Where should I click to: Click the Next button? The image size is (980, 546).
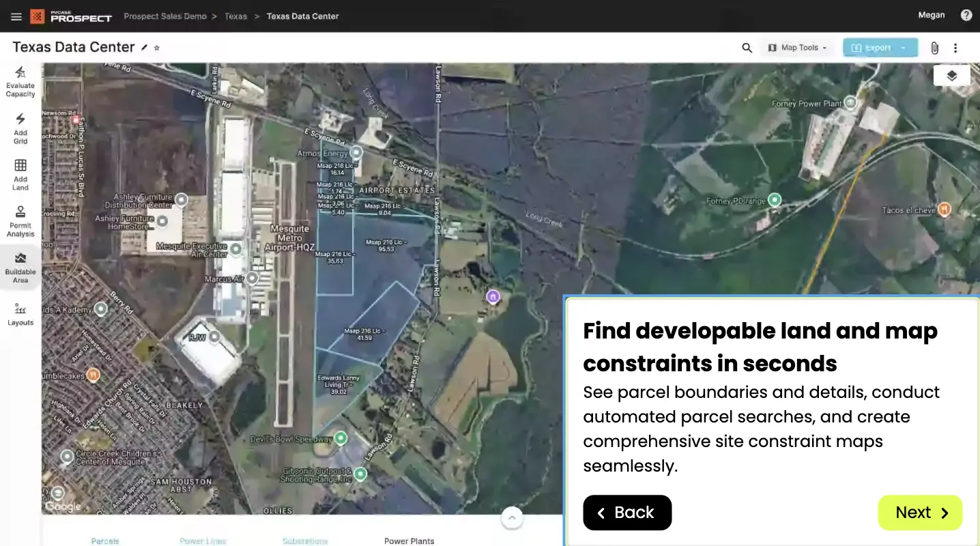point(920,513)
